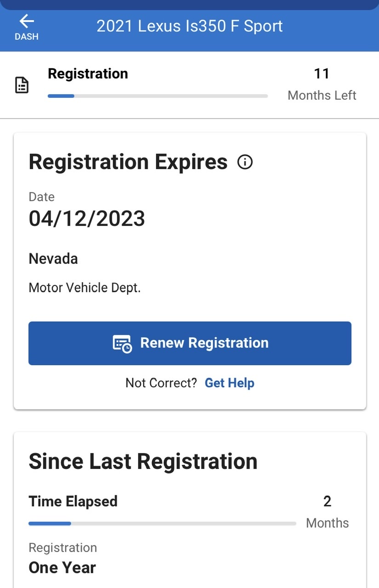Tap the Since Last Registration heading
This screenshot has width=379, height=588.
click(x=143, y=461)
